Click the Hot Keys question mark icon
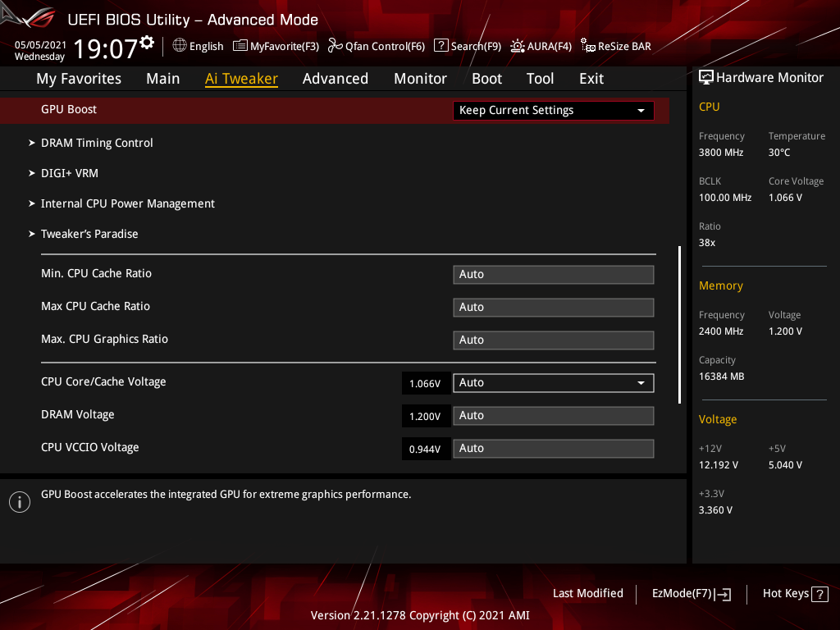Viewport: 840px width, 630px height. click(x=819, y=594)
